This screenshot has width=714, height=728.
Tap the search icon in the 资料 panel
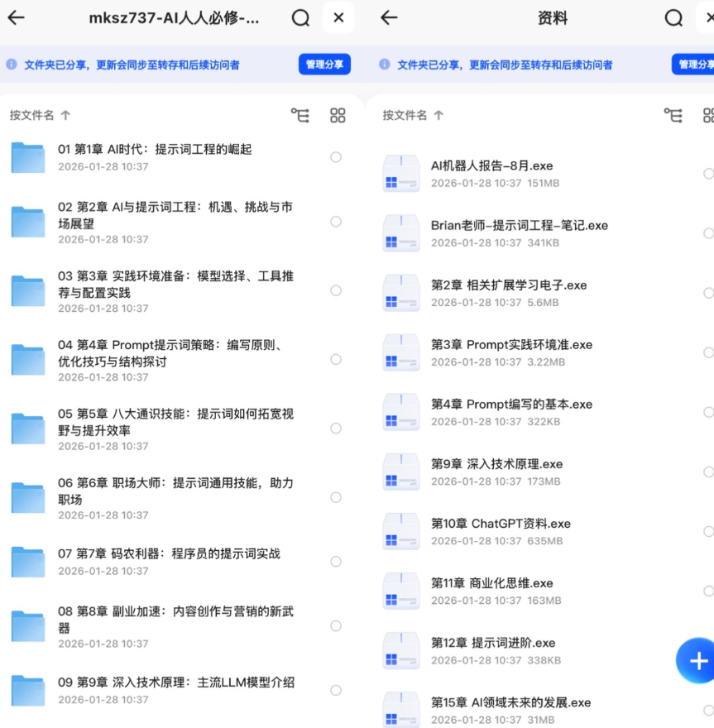[674, 18]
